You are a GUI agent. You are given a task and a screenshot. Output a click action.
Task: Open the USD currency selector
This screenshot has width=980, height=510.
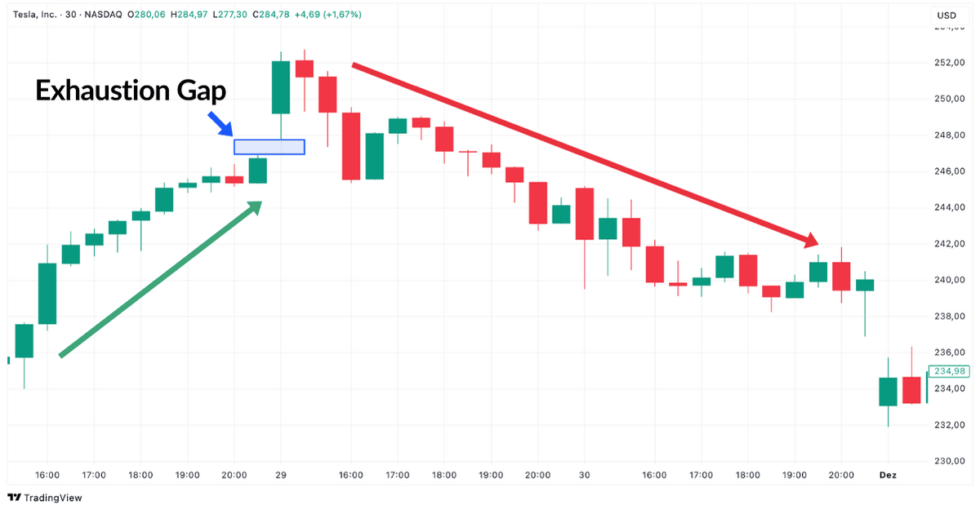pos(947,15)
